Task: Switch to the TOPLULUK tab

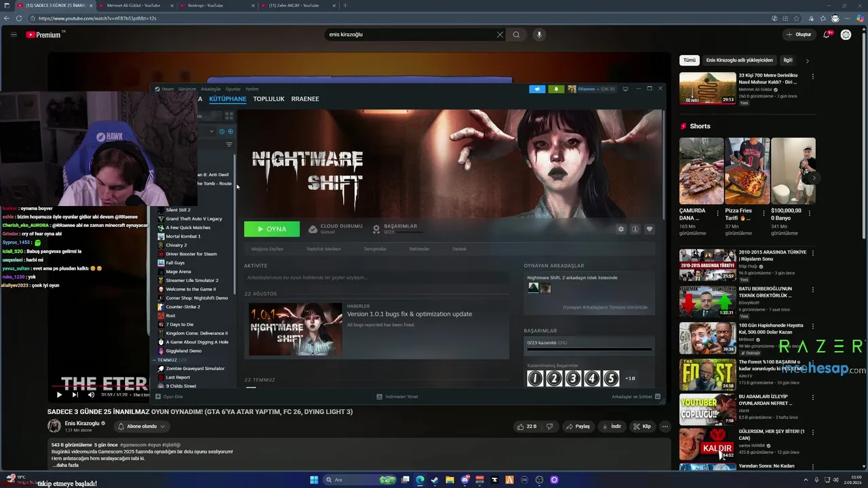Action: (269, 99)
